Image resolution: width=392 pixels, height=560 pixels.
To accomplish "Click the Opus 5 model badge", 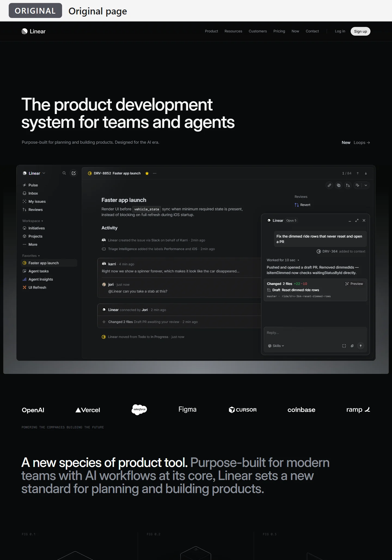I will 291,220.
